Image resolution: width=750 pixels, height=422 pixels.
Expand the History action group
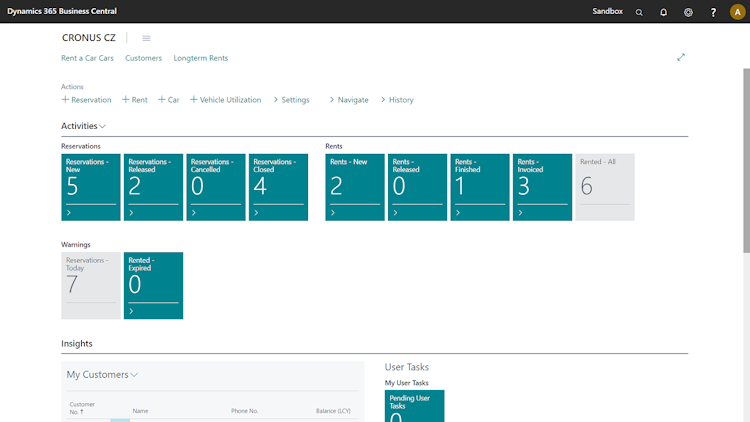pyautogui.click(x=397, y=100)
